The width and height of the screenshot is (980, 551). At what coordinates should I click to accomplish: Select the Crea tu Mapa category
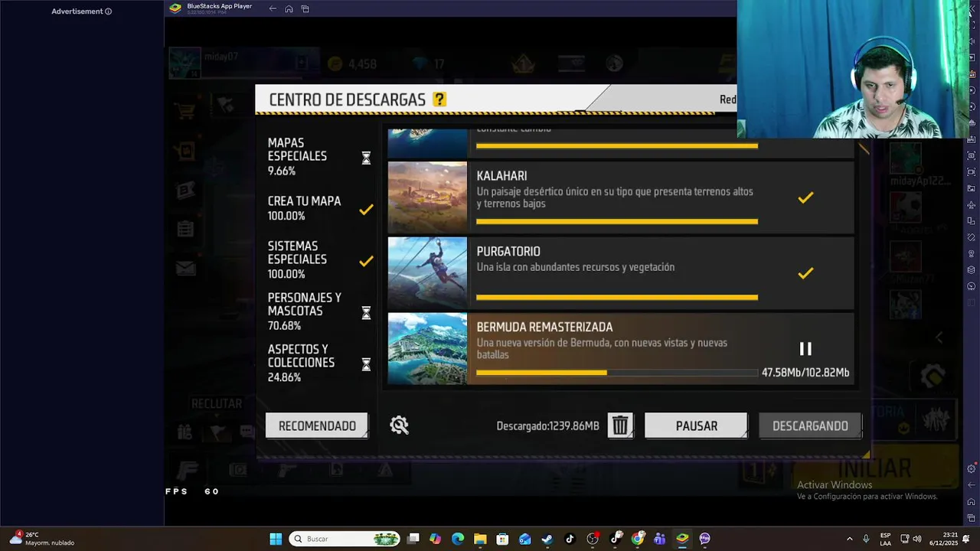(x=318, y=208)
